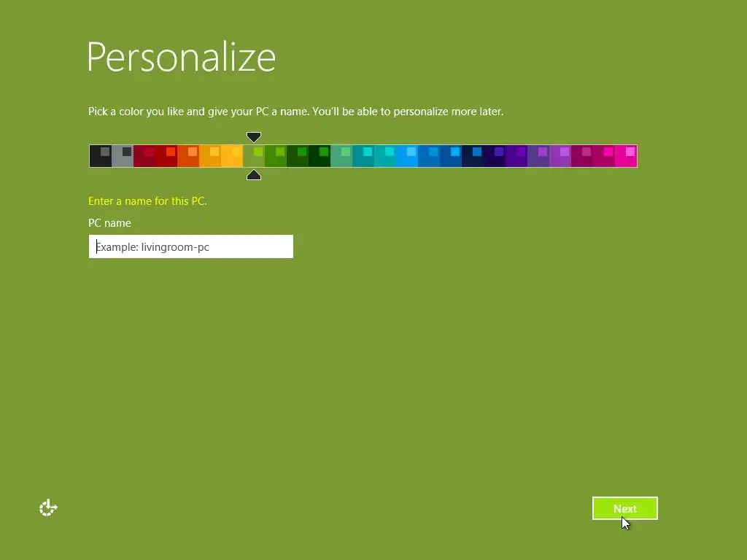Pick the darkest forest green swatch
Image resolution: width=747 pixels, height=560 pixels.
(320, 156)
